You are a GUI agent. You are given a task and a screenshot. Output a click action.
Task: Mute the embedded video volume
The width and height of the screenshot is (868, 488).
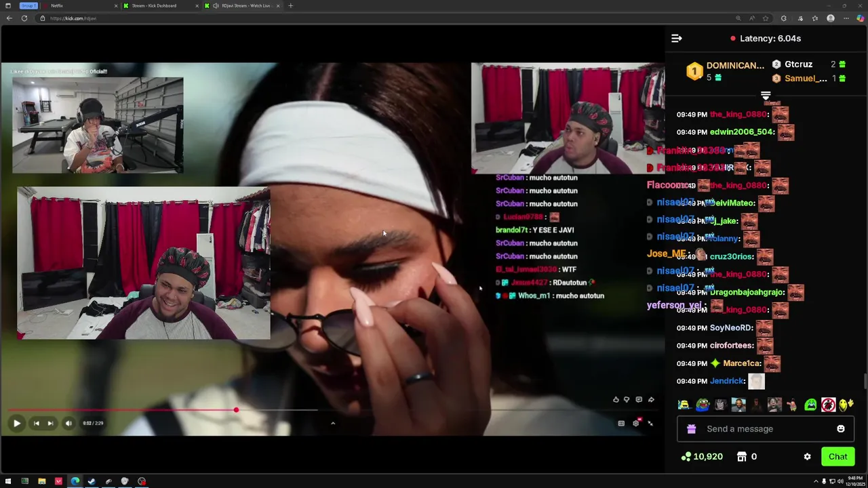(x=68, y=423)
